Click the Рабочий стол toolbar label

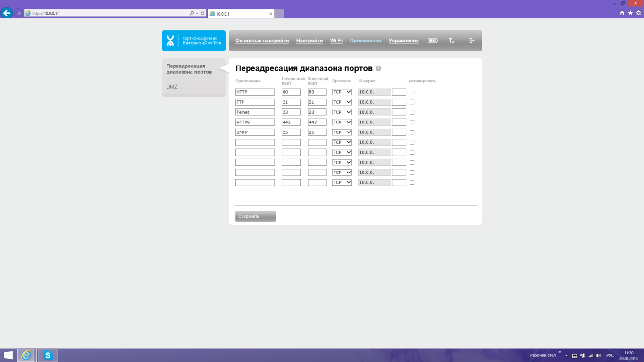coord(543,355)
